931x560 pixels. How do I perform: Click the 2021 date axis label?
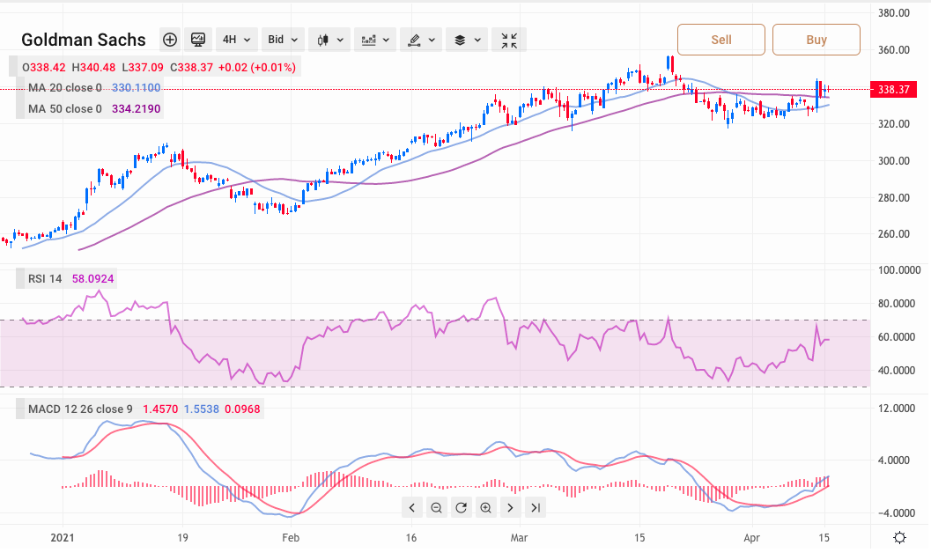(63, 538)
